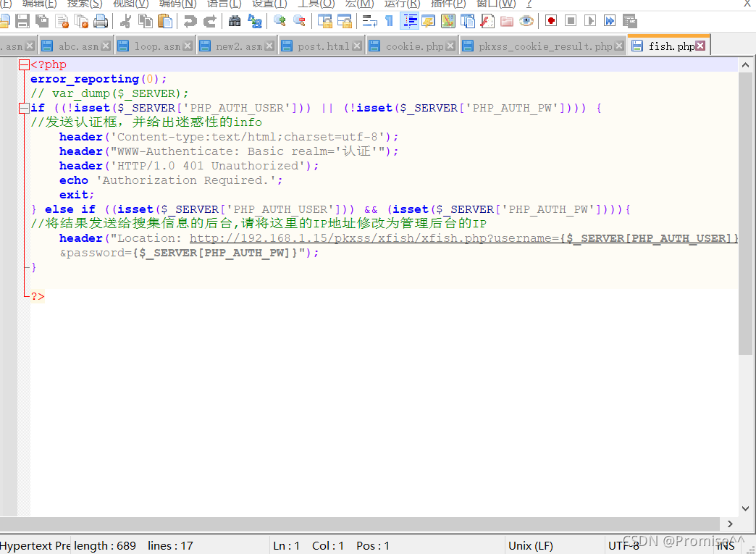Click the UTF-8 encoding status field

click(623, 546)
